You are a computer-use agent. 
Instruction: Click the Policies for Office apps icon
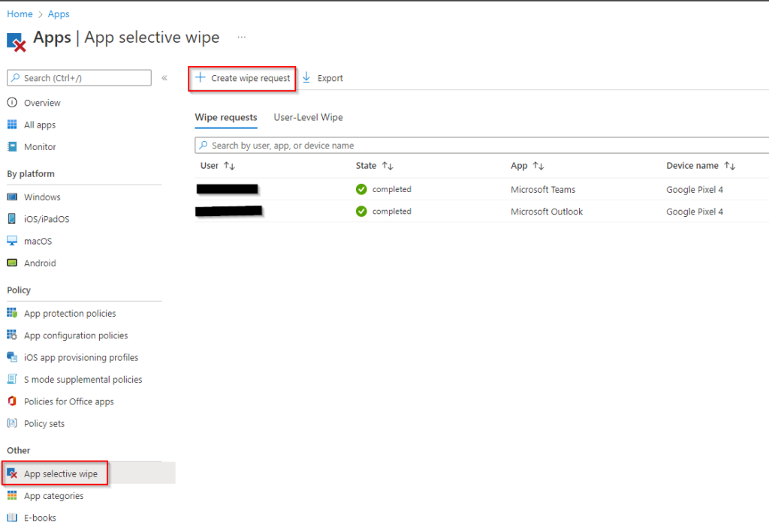tap(12, 401)
